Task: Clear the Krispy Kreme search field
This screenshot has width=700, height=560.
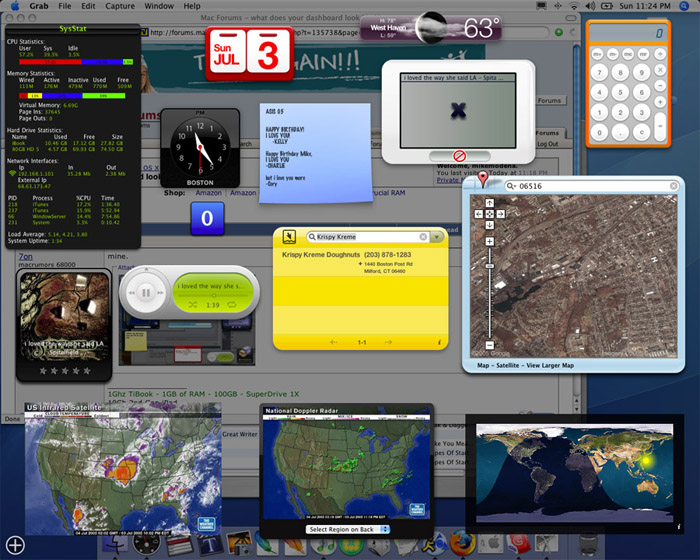Action: point(423,237)
